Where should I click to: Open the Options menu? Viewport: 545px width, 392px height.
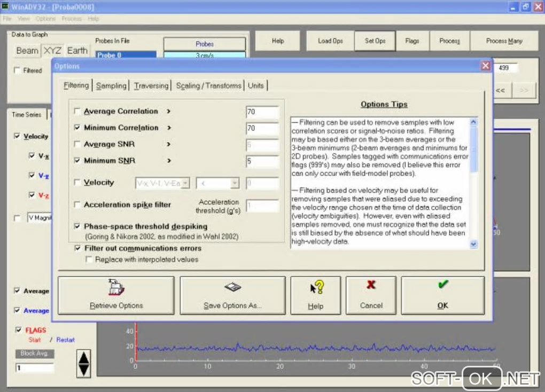45,19
